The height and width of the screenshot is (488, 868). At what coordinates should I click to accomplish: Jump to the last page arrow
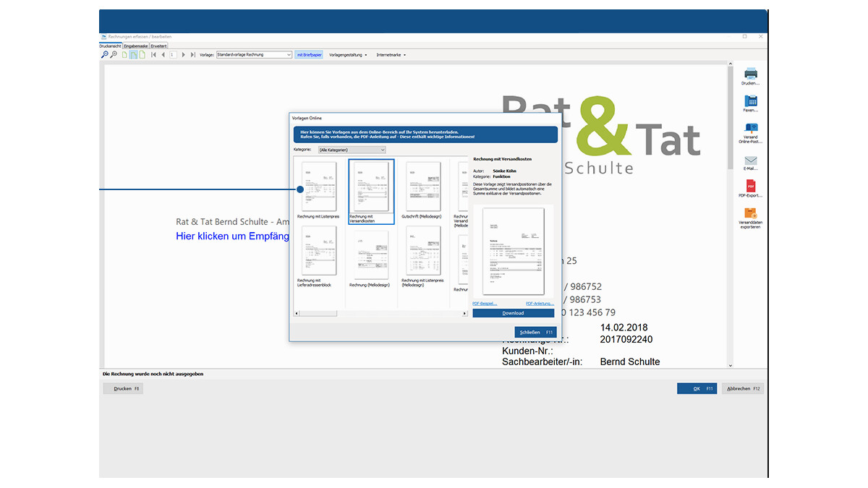pyautogui.click(x=193, y=55)
